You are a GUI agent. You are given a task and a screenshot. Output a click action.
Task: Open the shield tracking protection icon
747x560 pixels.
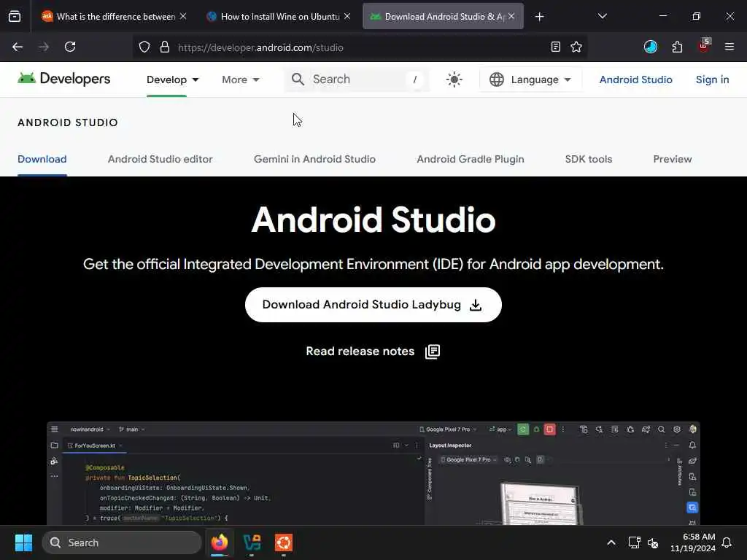(144, 47)
